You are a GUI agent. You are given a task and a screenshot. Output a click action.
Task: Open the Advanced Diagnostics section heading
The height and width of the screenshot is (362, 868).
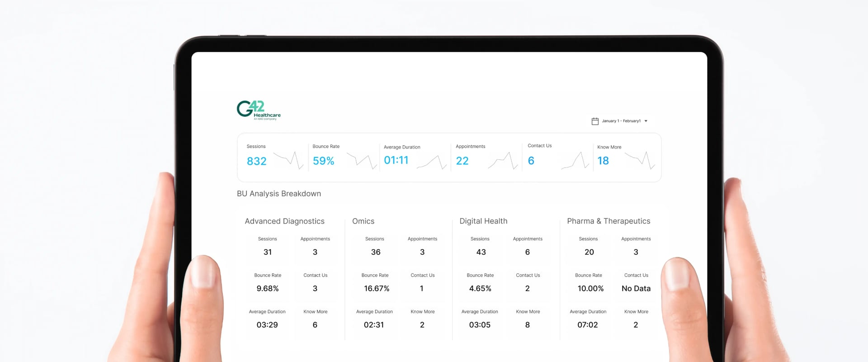tap(284, 221)
